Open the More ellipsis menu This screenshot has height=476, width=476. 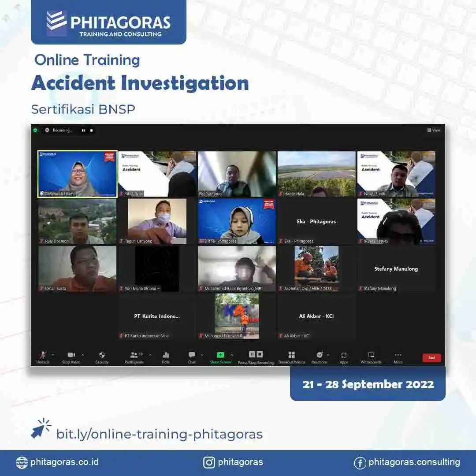pos(398,354)
